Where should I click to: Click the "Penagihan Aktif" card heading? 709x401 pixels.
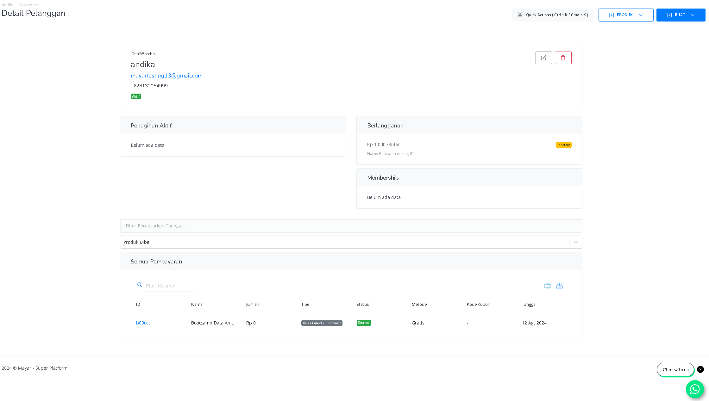coord(151,125)
